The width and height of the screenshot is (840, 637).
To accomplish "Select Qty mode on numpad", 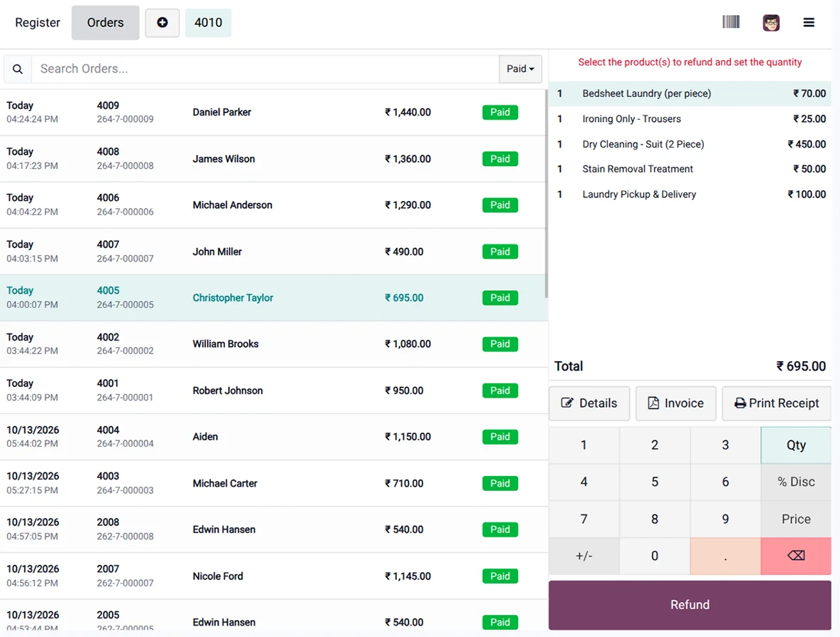I will click(796, 445).
